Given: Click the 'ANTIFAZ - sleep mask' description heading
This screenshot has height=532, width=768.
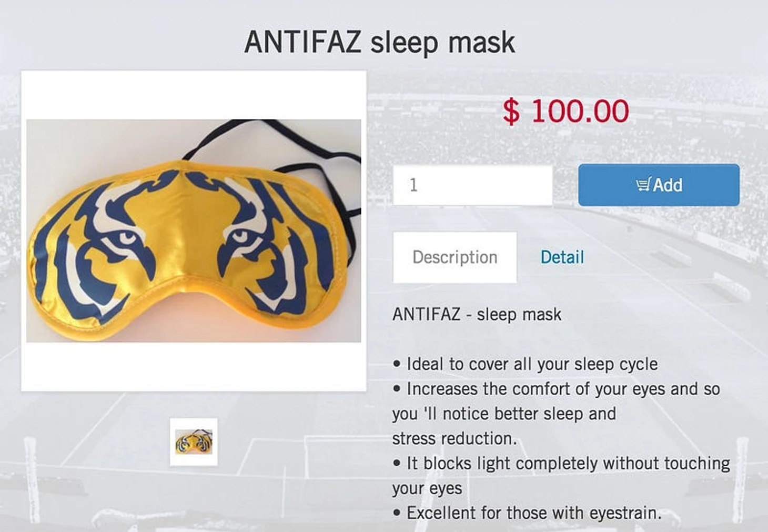Looking at the screenshot, I should (x=477, y=314).
